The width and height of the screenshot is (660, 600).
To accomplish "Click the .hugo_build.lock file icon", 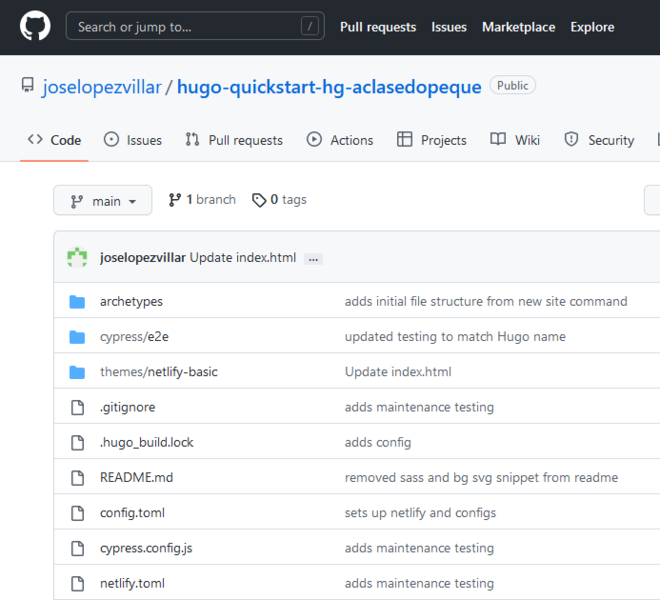I will coord(77,443).
